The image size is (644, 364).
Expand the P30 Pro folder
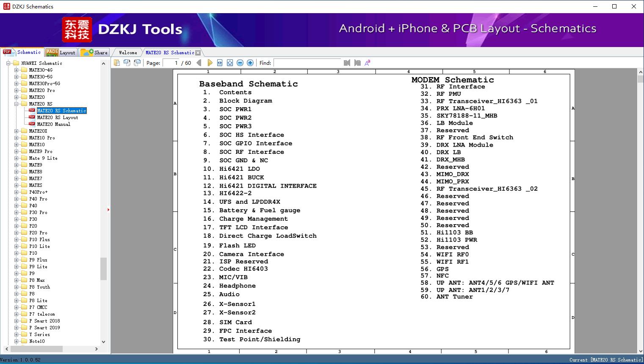[17, 212]
